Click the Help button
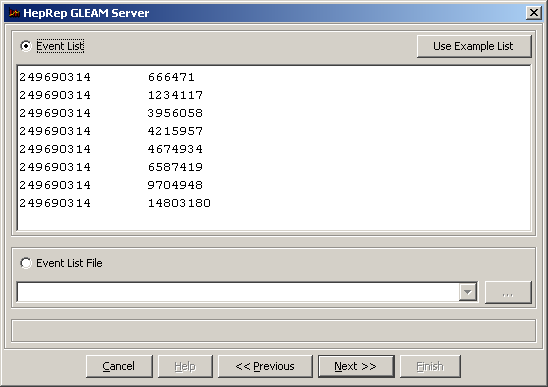Image resolution: width=548 pixels, height=387 pixels. pos(185,366)
